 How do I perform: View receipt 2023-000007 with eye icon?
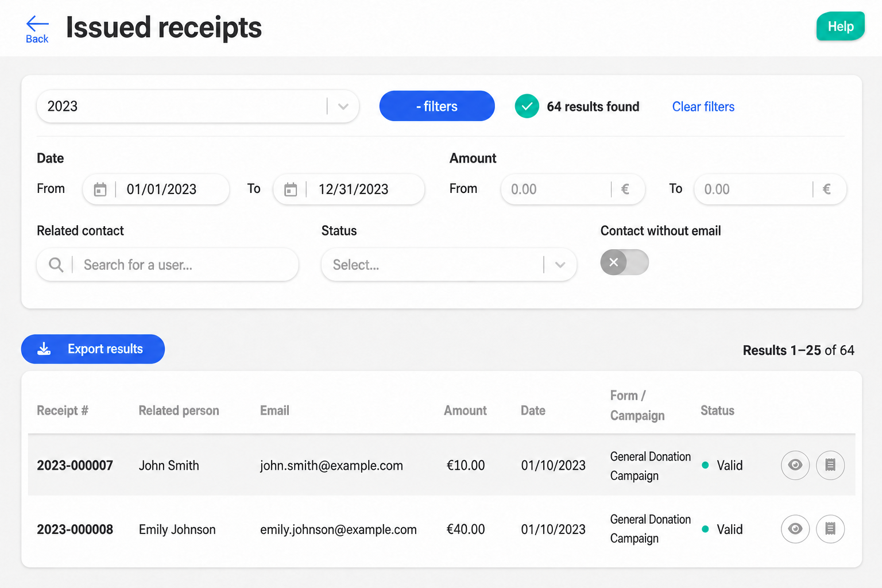(x=795, y=465)
